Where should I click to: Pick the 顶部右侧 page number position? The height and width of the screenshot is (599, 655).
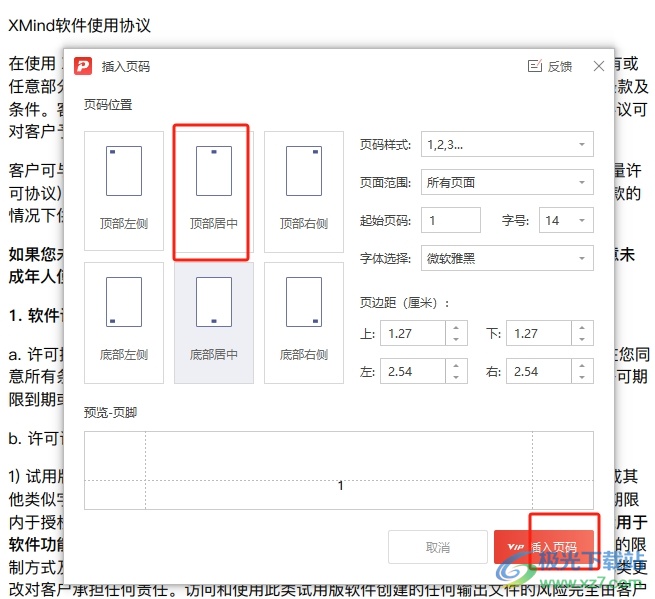click(x=304, y=191)
